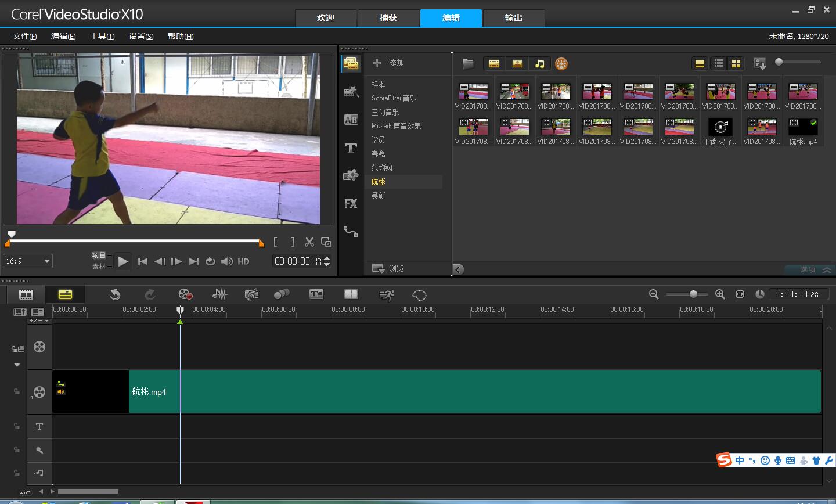
Task: Switch to the 输出 tab
Action: click(x=514, y=18)
